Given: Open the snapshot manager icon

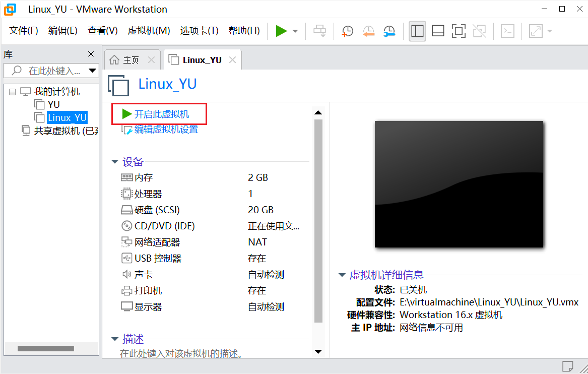Looking at the screenshot, I should (389, 31).
